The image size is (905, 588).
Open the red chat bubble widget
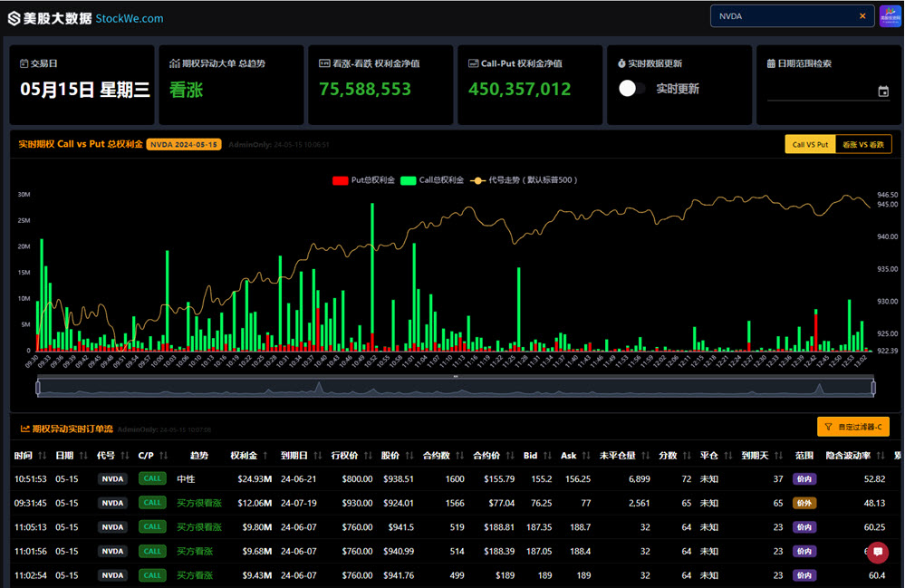coord(878,552)
